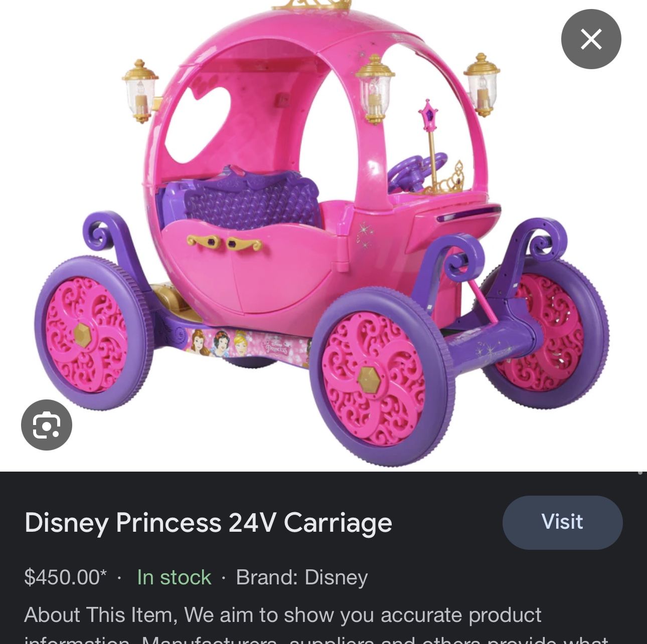Click the gold crown atop the carriage roof
This screenshot has height=644, width=647.
point(312,5)
